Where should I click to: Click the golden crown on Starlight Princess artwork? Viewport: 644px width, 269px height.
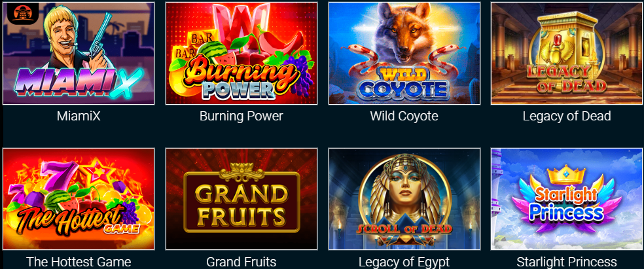(567, 174)
